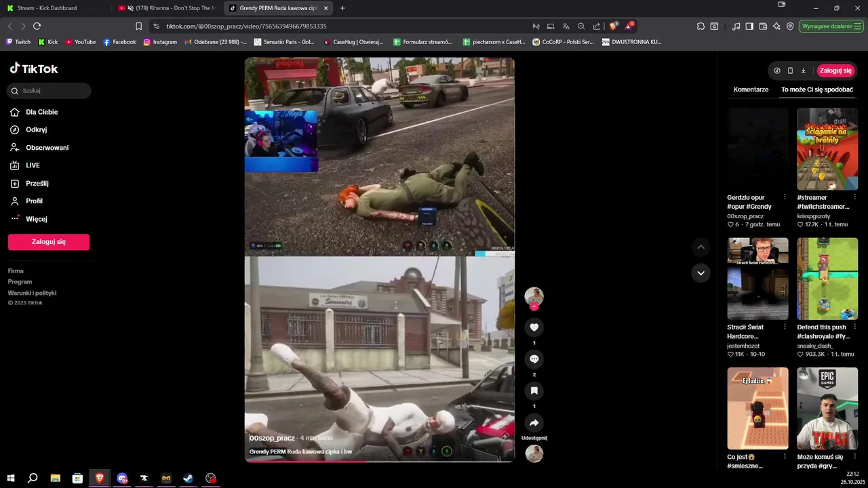Bookmark this page icon in address bar
The height and width of the screenshot is (488, 868).
click(x=138, y=26)
